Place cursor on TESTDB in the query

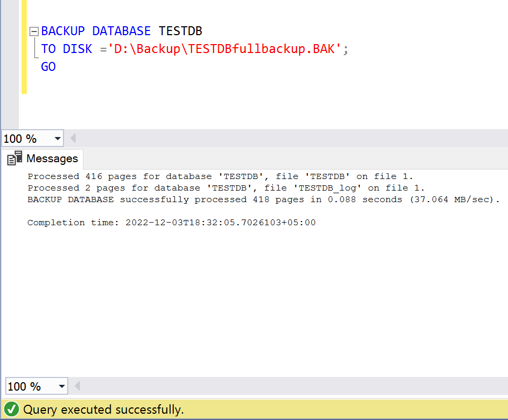(180, 31)
